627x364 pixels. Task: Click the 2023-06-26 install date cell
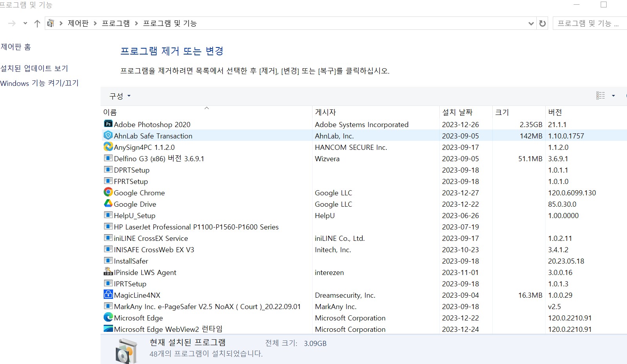461,215
